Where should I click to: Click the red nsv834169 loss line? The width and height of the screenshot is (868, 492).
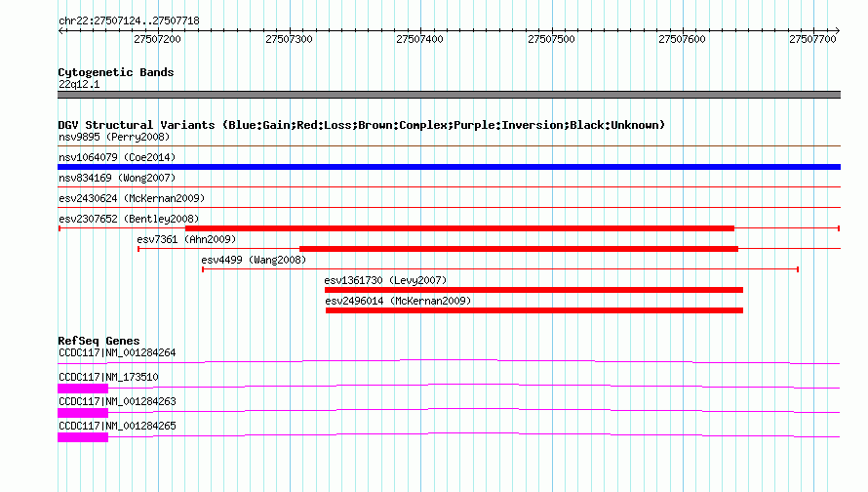(449, 187)
